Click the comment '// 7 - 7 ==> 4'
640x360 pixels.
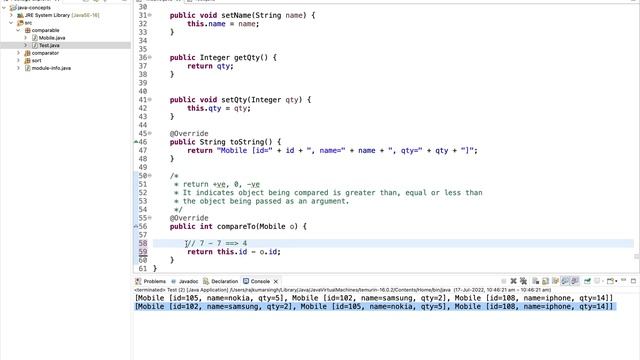click(x=217, y=243)
